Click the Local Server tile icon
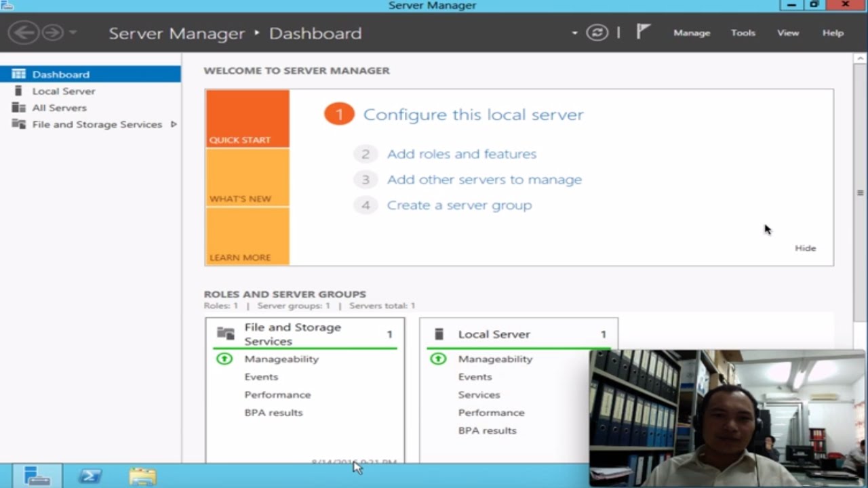868x488 pixels. [439, 333]
